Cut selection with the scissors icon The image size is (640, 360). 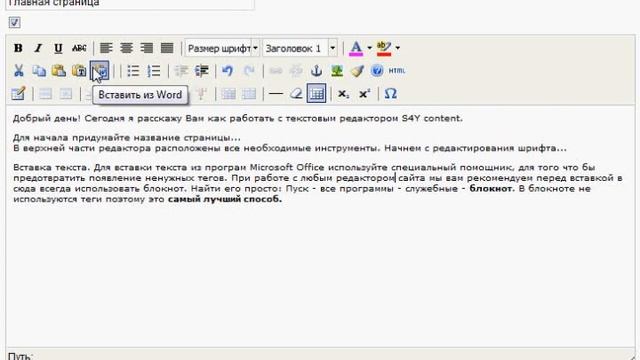18,71
